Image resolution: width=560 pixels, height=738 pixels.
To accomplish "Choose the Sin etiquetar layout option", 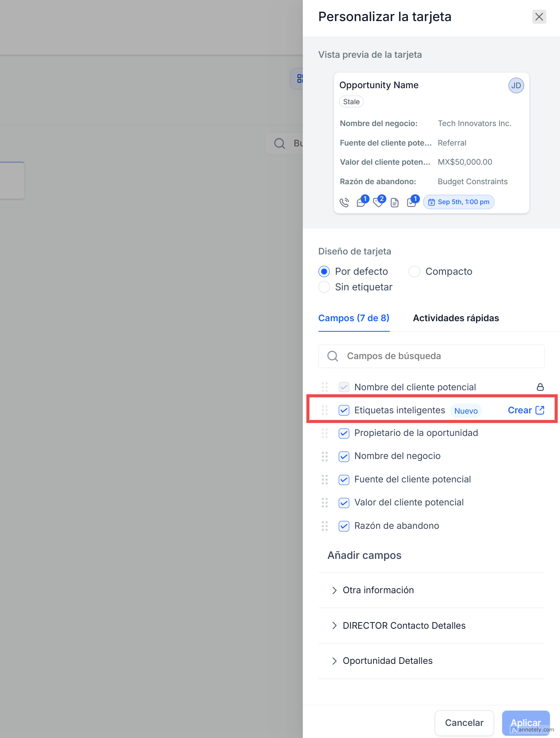I will click(324, 287).
